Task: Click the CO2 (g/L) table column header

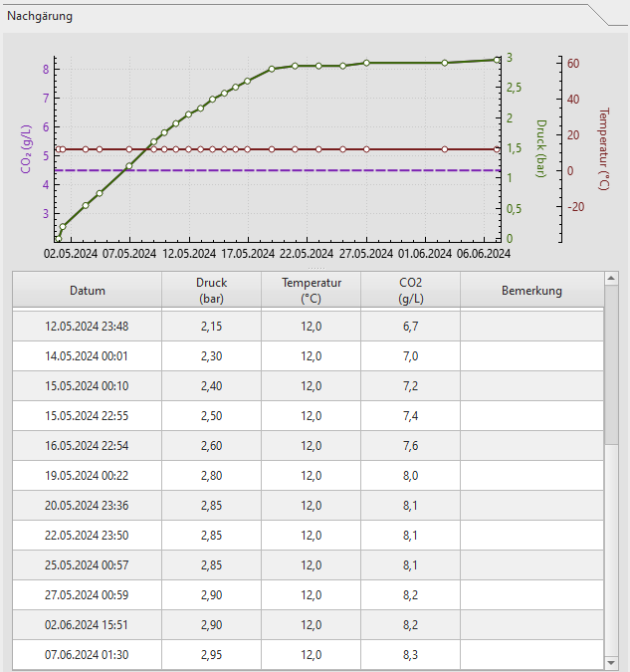Action: click(x=410, y=291)
